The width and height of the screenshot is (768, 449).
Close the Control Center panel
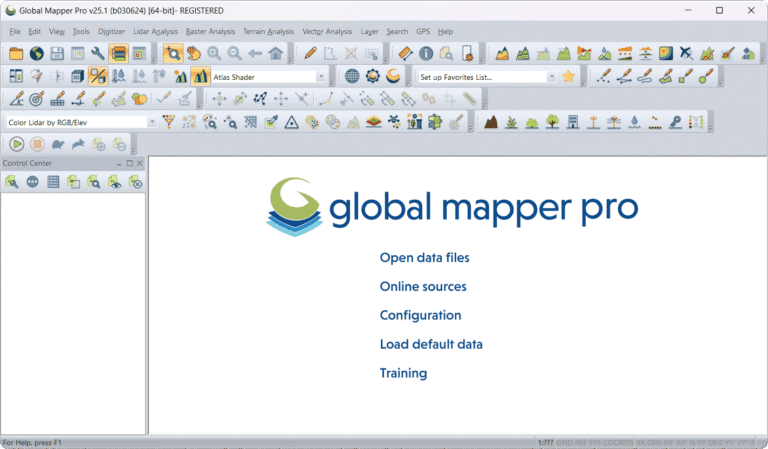point(140,163)
